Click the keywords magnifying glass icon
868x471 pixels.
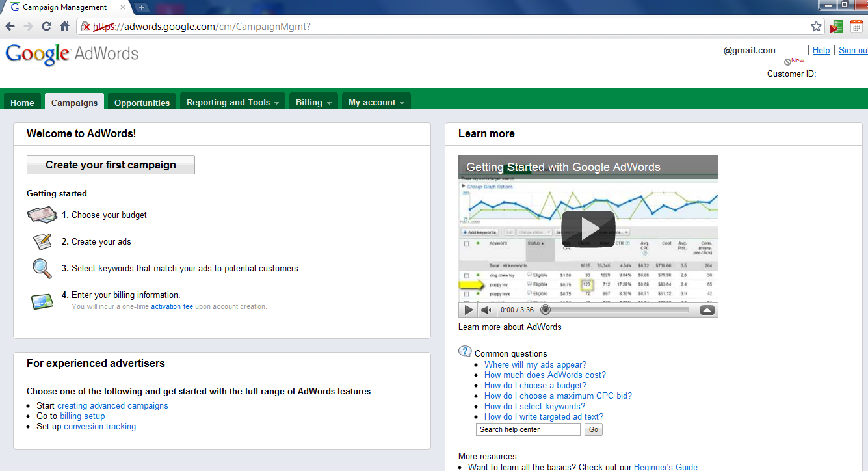tap(42, 268)
